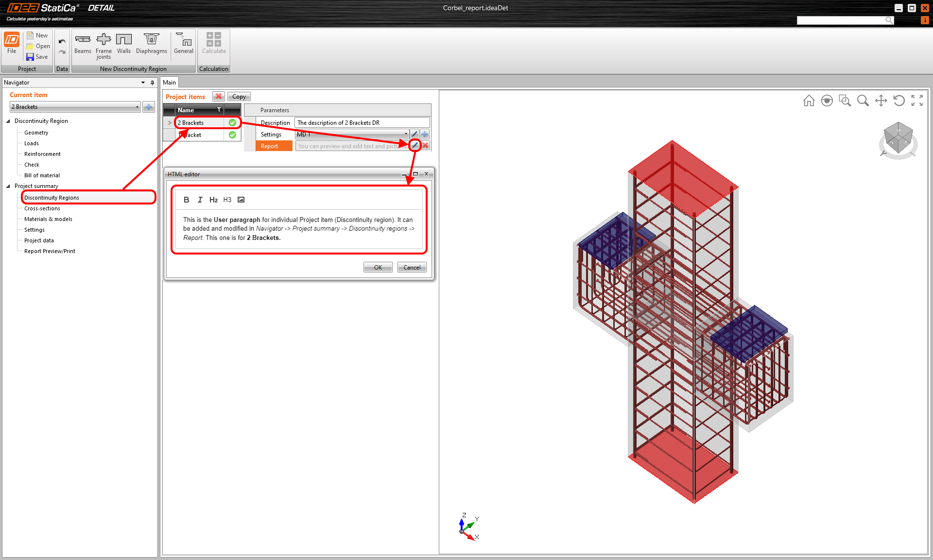Click italic formatting button
The height and width of the screenshot is (560, 933).
[200, 200]
